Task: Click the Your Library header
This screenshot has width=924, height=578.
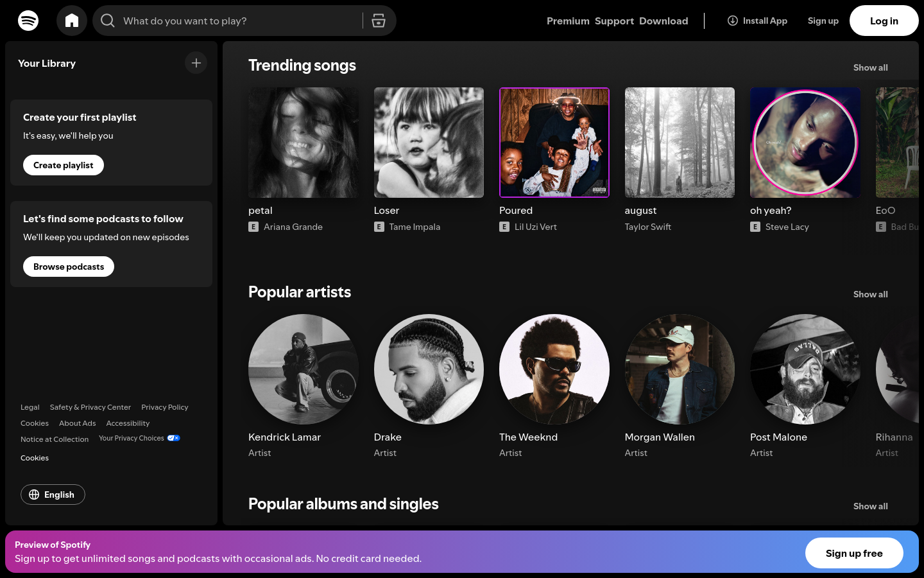Action: pyautogui.click(x=47, y=64)
